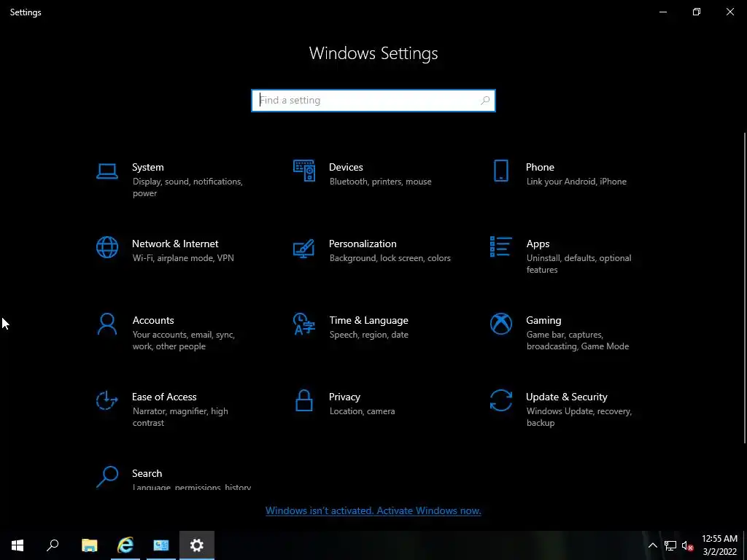The height and width of the screenshot is (560, 747).
Task: Open the Personalization label
Action: pos(363,244)
